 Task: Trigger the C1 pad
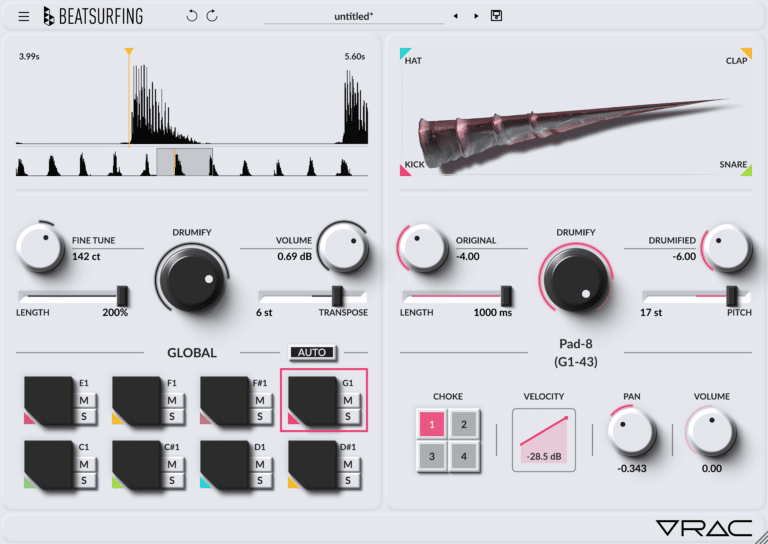pos(49,465)
